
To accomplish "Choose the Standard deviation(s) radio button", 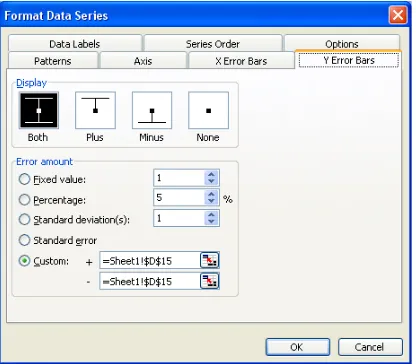I will click(x=24, y=220).
